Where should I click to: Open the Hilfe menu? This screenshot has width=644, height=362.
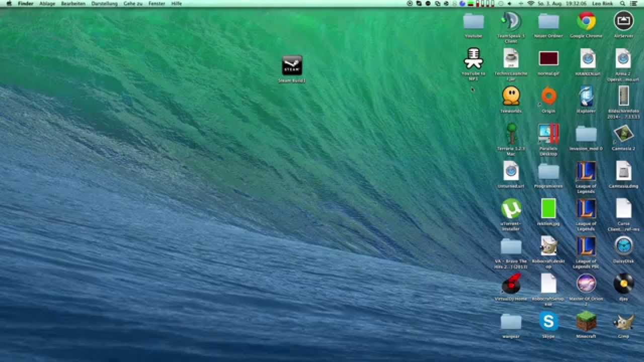pos(177,4)
